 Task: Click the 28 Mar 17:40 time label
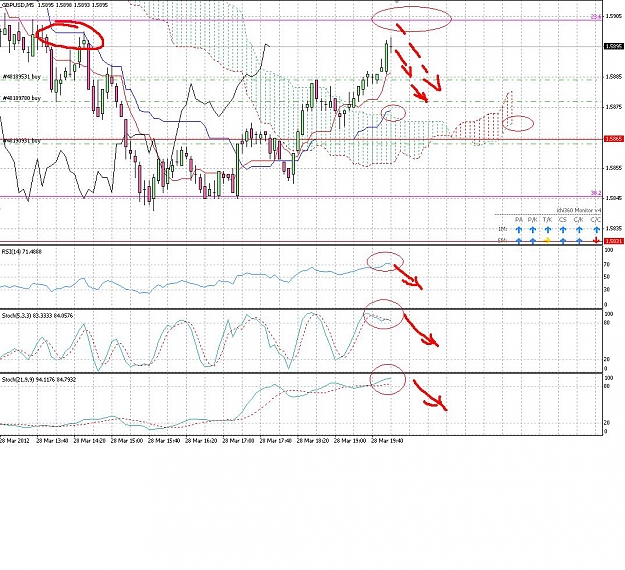pyautogui.click(x=275, y=440)
